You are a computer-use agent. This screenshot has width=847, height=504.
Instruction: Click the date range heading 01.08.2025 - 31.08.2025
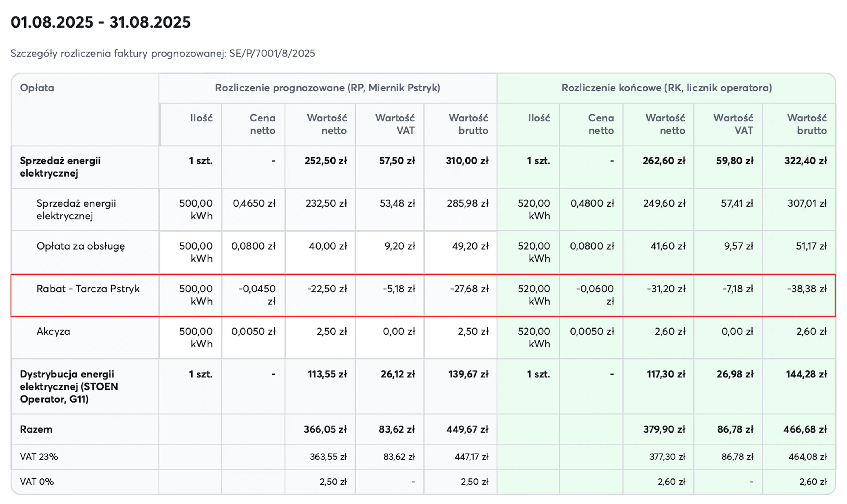[x=101, y=22]
